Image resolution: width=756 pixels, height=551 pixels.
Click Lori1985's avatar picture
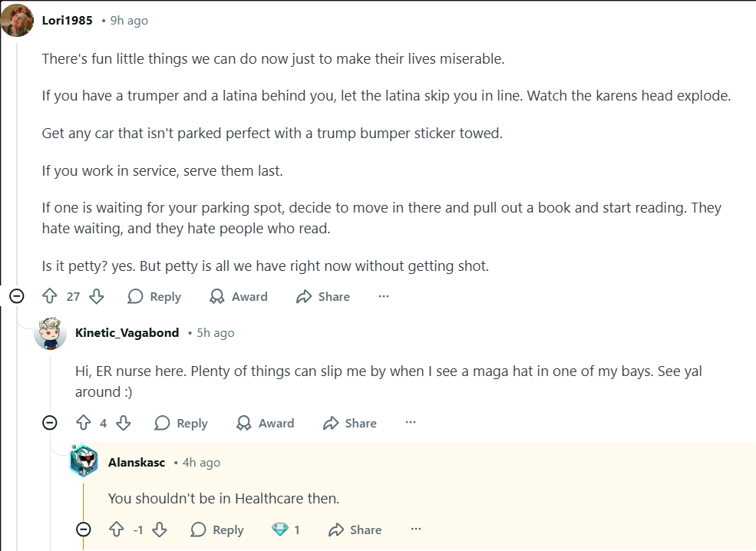(17, 21)
